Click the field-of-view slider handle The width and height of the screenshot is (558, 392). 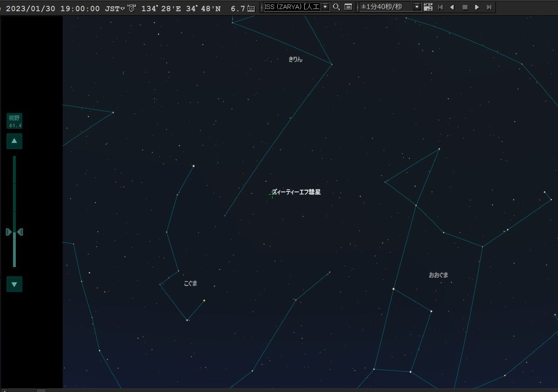click(14, 232)
